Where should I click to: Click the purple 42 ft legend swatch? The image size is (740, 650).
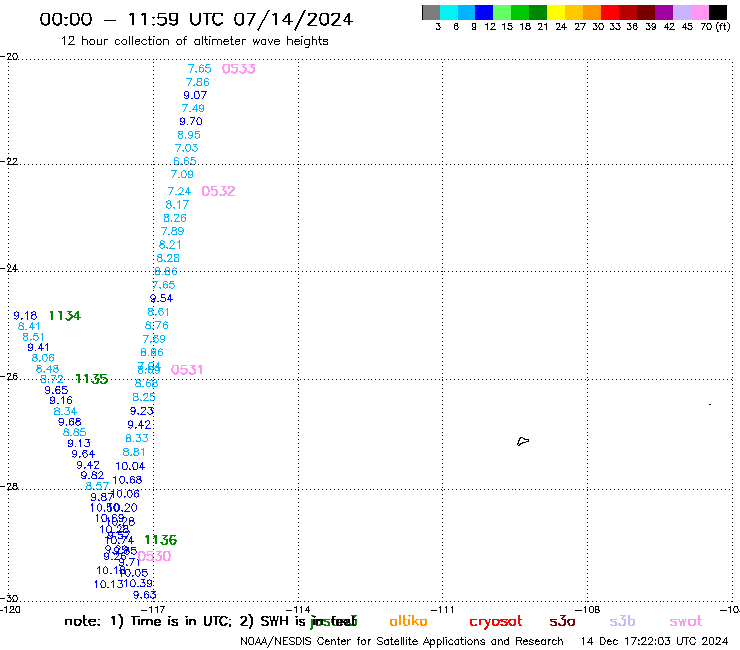pyautogui.click(x=664, y=12)
